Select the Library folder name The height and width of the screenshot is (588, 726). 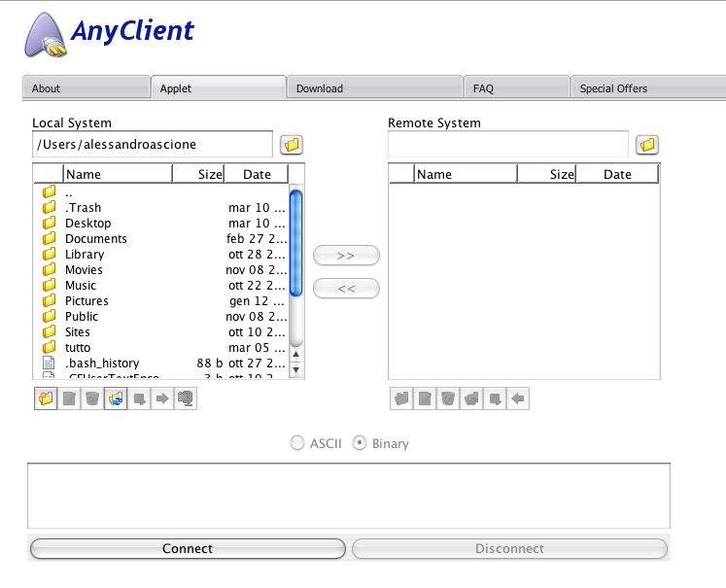pyautogui.click(x=85, y=255)
